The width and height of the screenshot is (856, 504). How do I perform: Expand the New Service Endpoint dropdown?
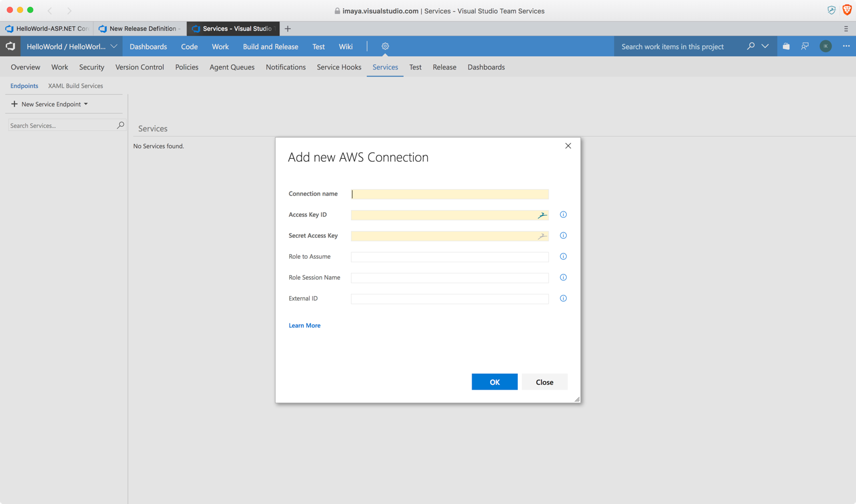pos(86,104)
